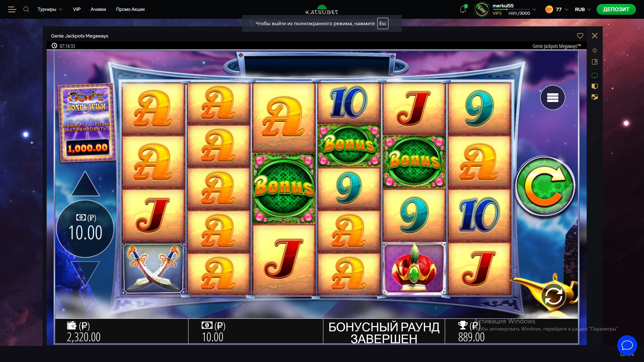644x362 pixels.
Task: Open the VIP menu item
Action: tap(77, 10)
